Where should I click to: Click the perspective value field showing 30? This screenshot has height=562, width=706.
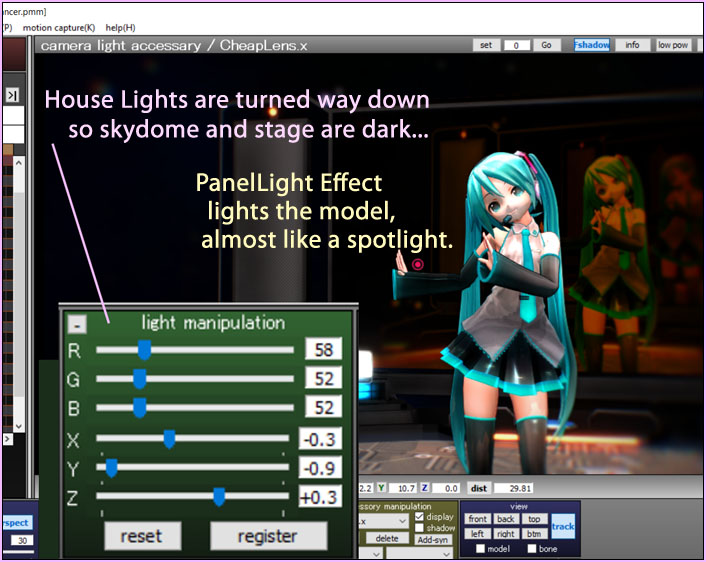click(23, 540)
